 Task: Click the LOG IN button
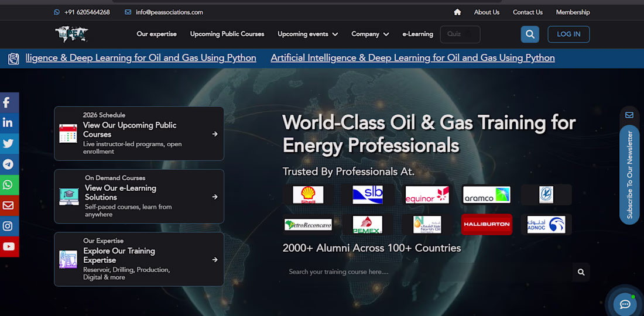click(568, 35)
